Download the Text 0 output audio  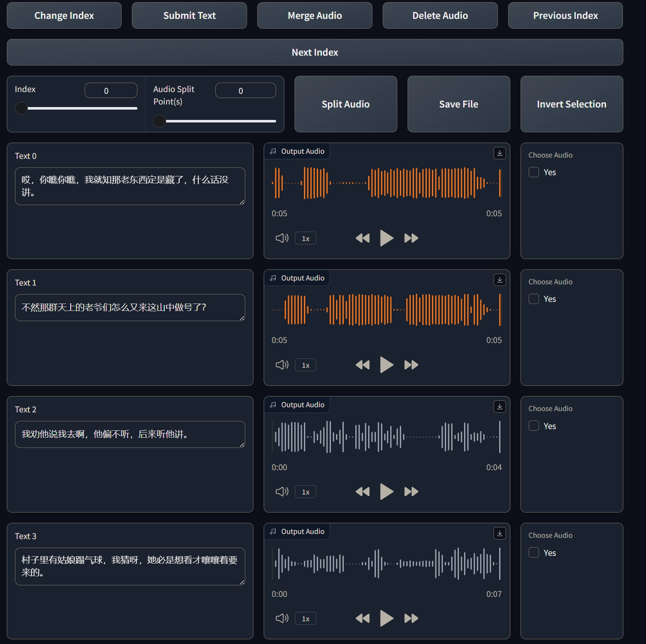(500, 153)
